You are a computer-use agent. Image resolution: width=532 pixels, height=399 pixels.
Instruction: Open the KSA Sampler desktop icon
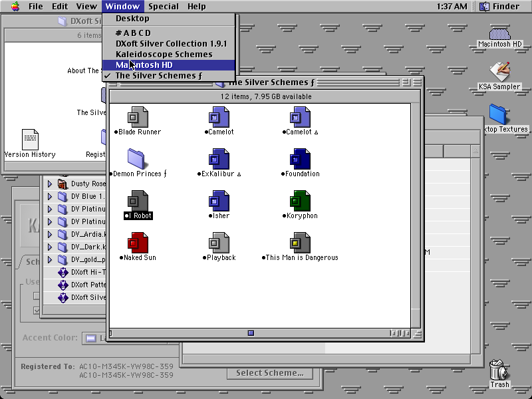(500, 72)
